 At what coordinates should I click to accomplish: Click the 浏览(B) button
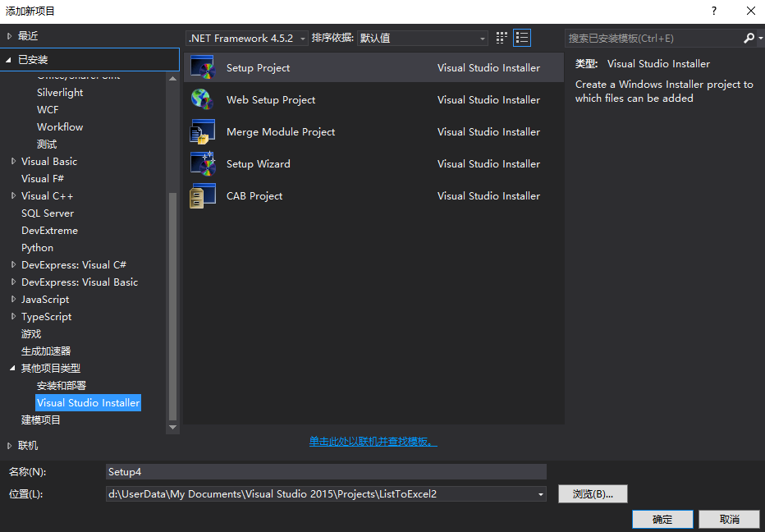click(593, 493)
